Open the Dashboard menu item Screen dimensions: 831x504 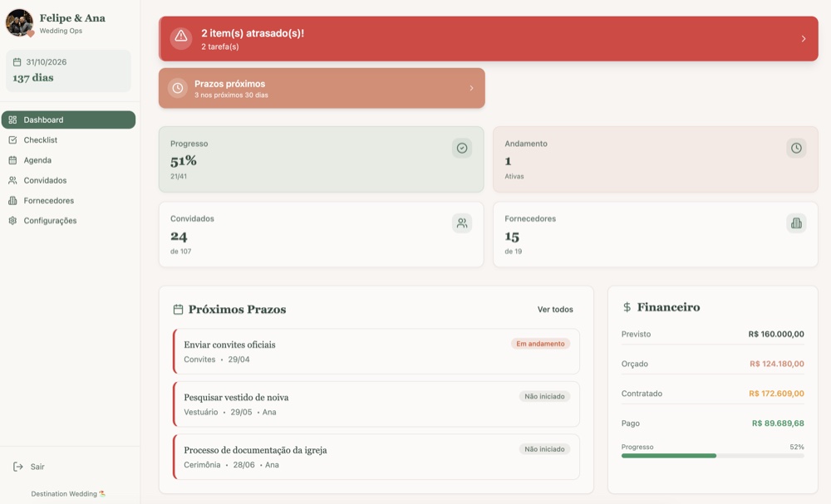68,120
